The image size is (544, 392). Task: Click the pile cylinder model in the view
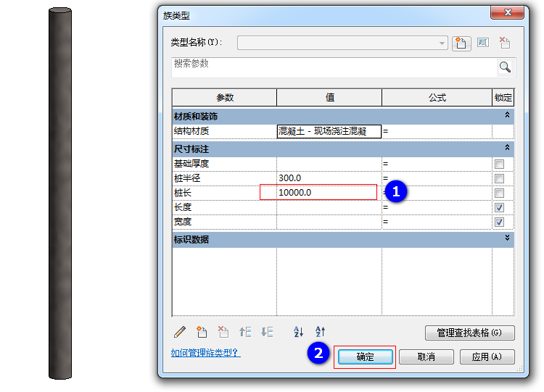click(60, 193)
